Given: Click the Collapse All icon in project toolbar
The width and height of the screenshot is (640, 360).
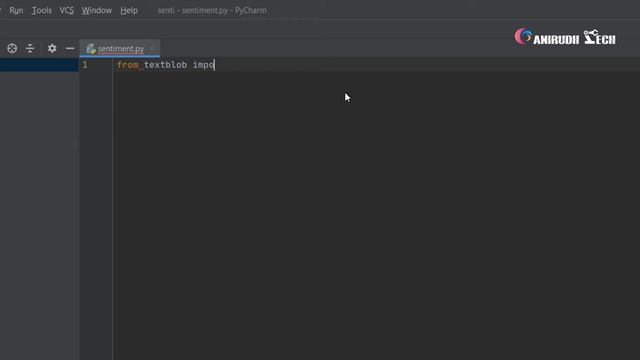Looking at the screenshot, I should click(30, 49).
